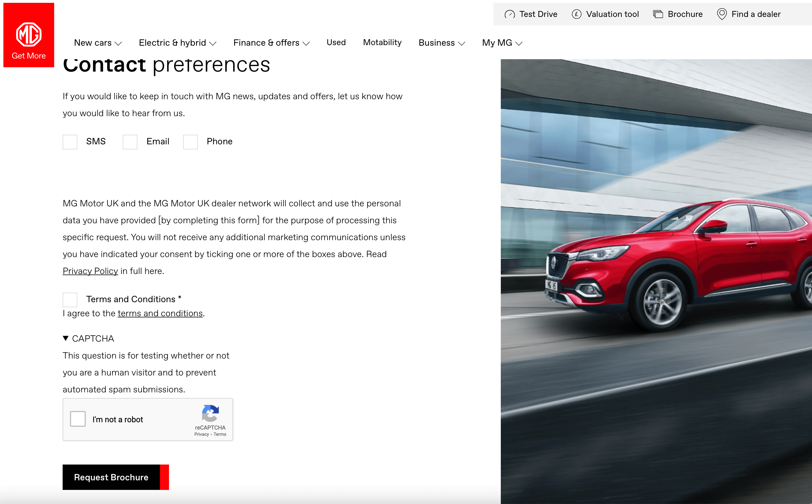Expand the New cars menu
812x504 pixels.
pyautogui.click(x=98, y=43)
